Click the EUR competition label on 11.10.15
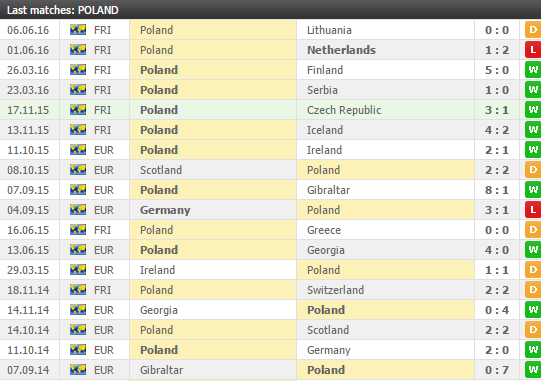This screenshot has width=541, height=381. [104, 150]
